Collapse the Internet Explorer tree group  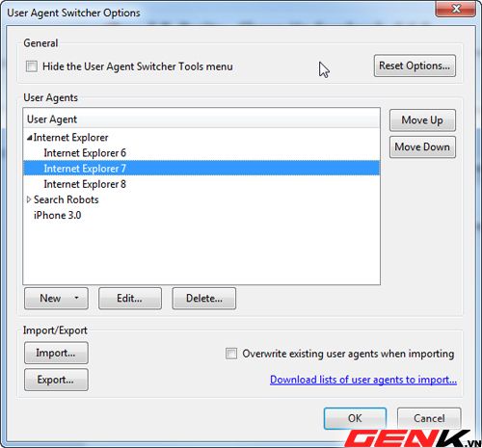29,138
